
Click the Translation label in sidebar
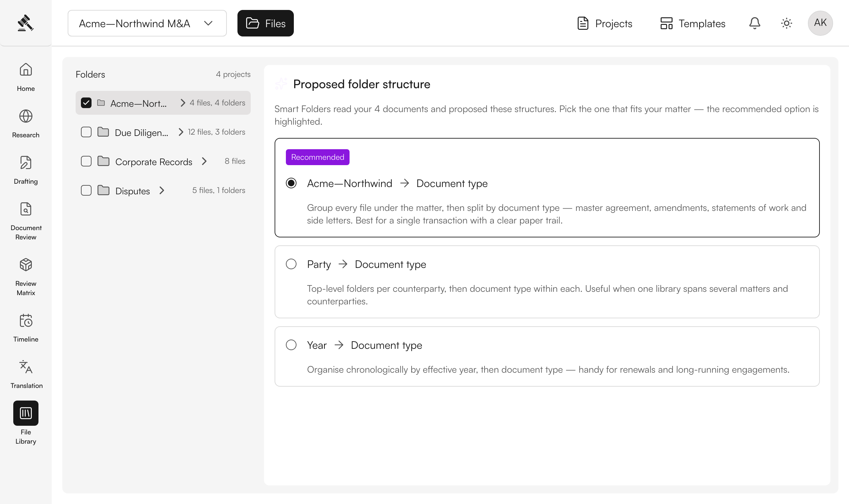coord(27,386)
